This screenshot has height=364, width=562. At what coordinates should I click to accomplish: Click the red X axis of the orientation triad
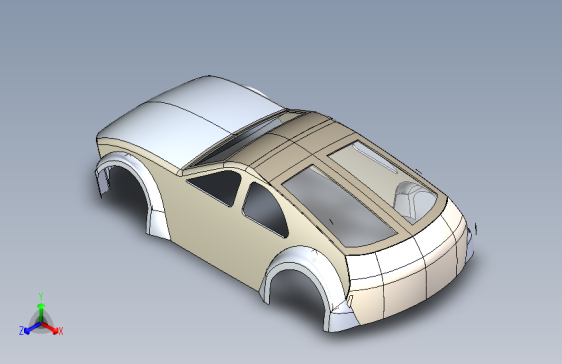point(50,327)
